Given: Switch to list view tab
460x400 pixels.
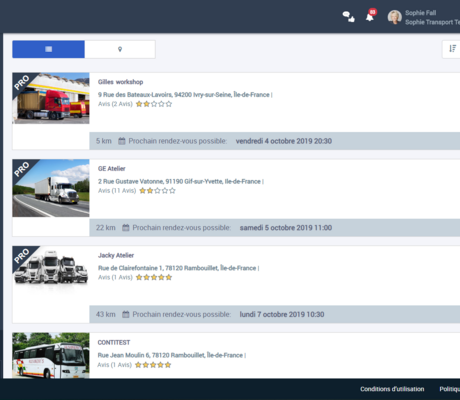Looking at the screenshot, I should (48, 49).
